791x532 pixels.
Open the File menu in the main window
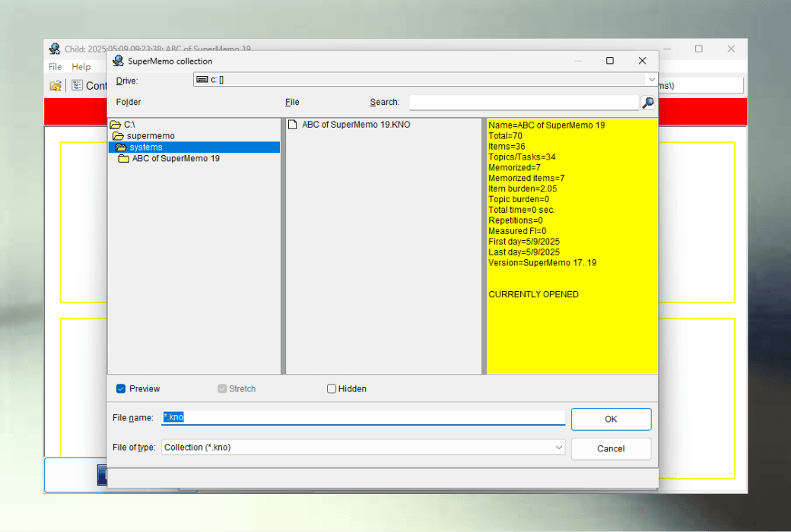click(55, 67)
